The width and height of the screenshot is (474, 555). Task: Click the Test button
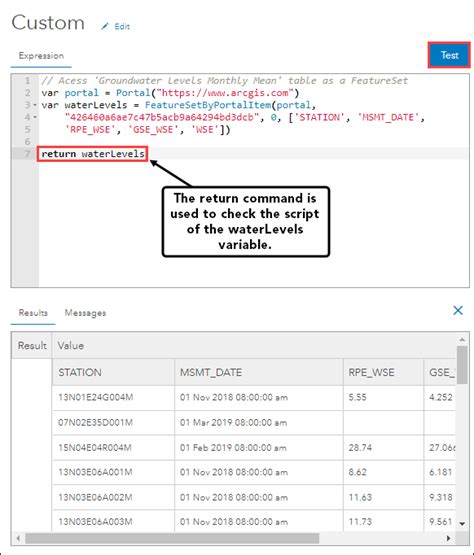(449, 55)
